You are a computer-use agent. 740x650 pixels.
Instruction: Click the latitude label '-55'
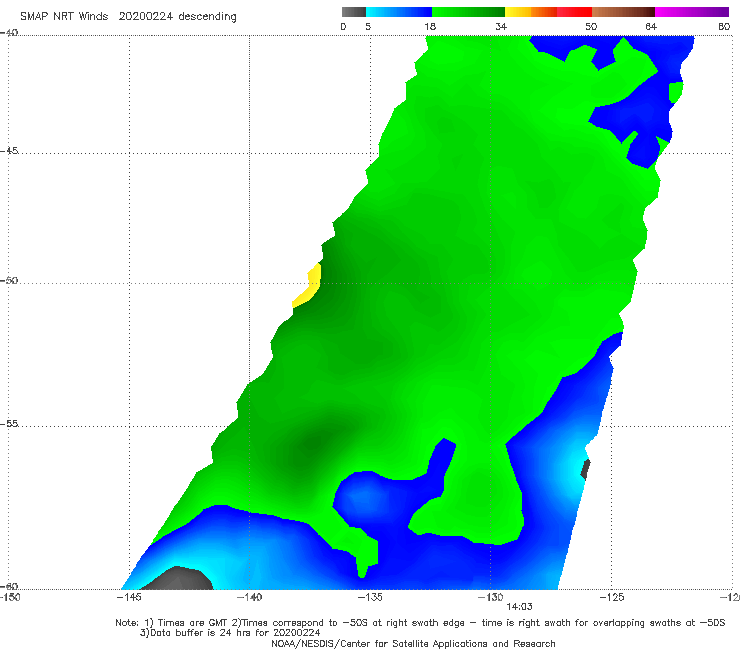(9, 423)
